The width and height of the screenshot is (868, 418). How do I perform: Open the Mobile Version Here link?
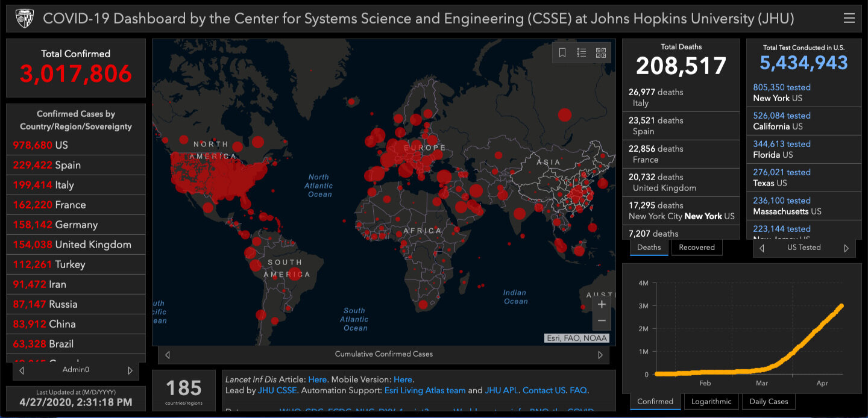coord(403,379)
